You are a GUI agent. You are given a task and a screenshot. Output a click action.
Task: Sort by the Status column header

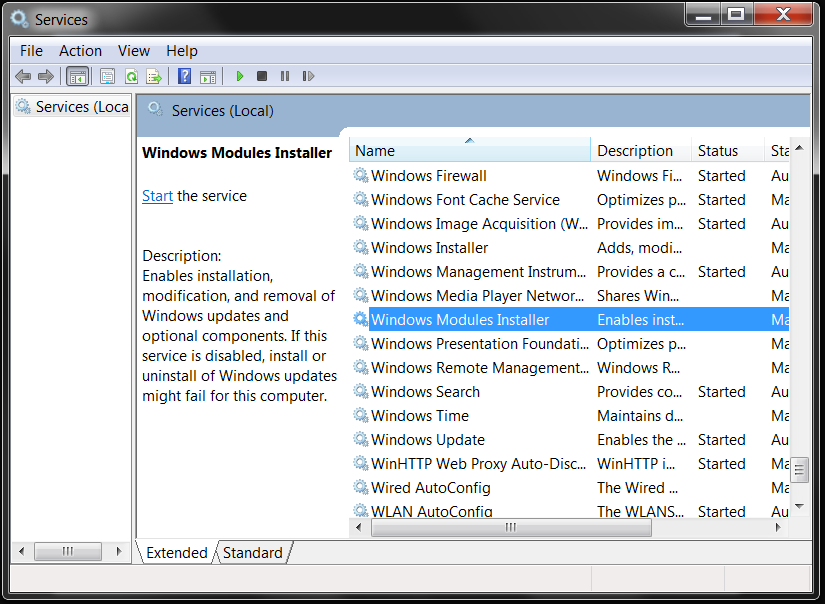728,150
